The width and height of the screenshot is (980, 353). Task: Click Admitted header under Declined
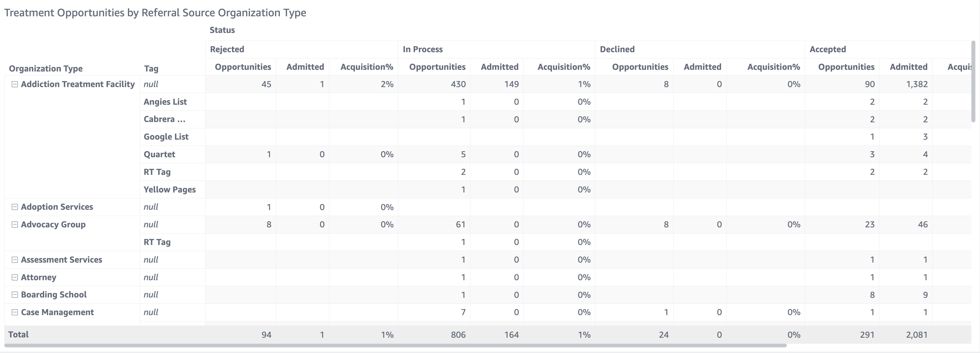(x=702, y=67)
